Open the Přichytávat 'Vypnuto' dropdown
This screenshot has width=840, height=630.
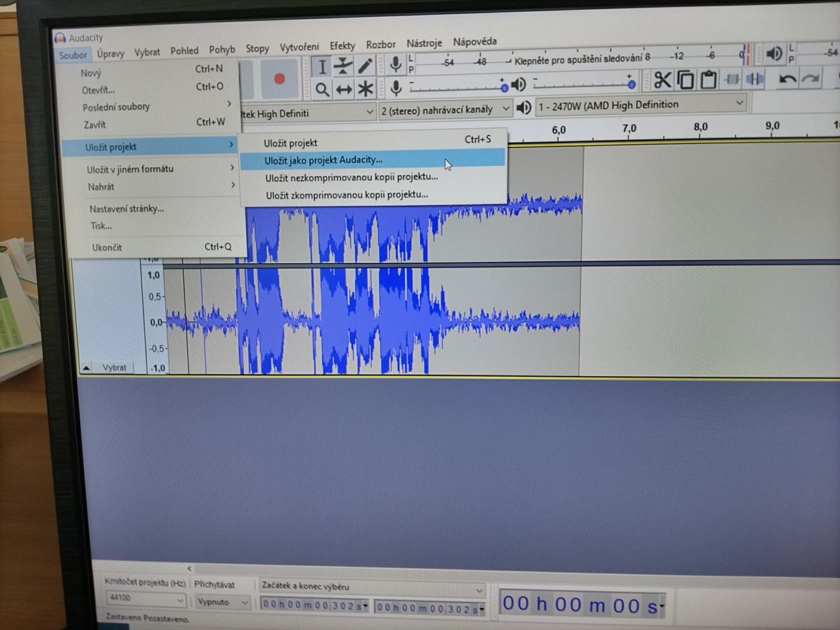click(223, 602)
